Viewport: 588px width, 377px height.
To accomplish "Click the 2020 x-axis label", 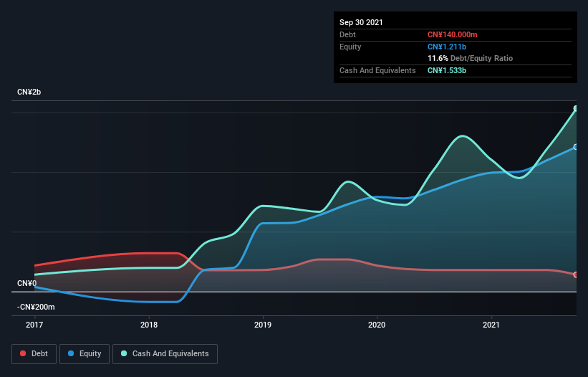I will click(x=377, y=325).
